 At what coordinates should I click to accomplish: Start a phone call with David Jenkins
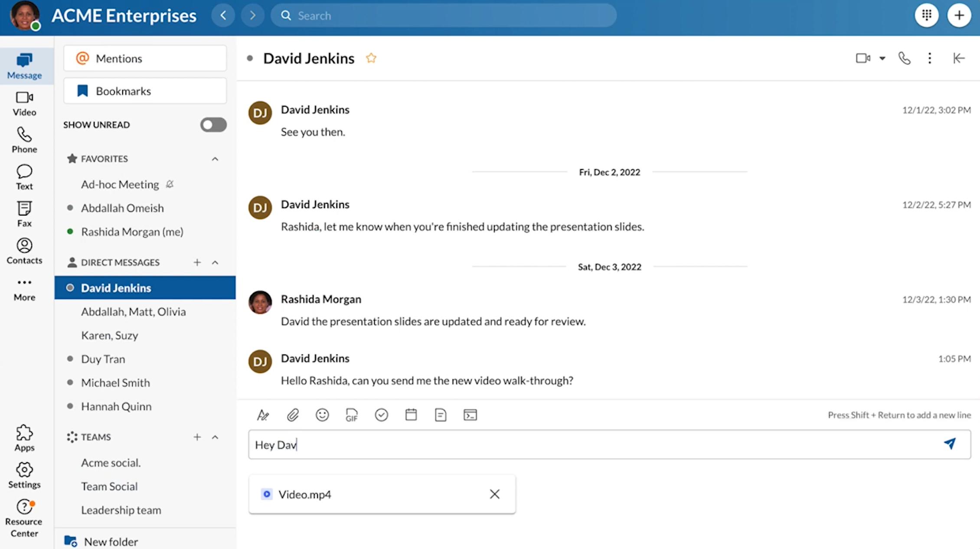904,58
